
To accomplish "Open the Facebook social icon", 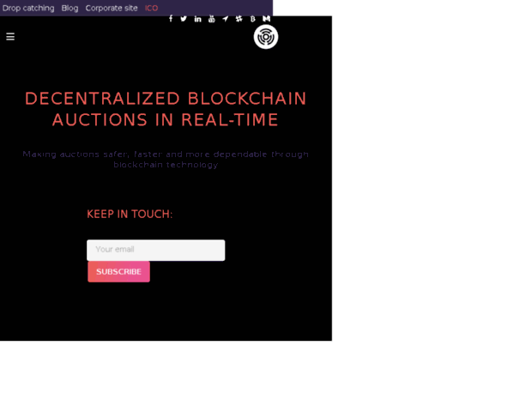I will tap(171, 19).
